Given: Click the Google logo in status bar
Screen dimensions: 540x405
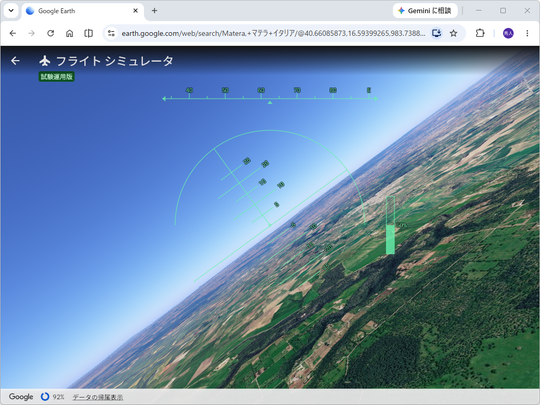Looking at the screenshot, I should pyautogui.click(x=21, y=397).
